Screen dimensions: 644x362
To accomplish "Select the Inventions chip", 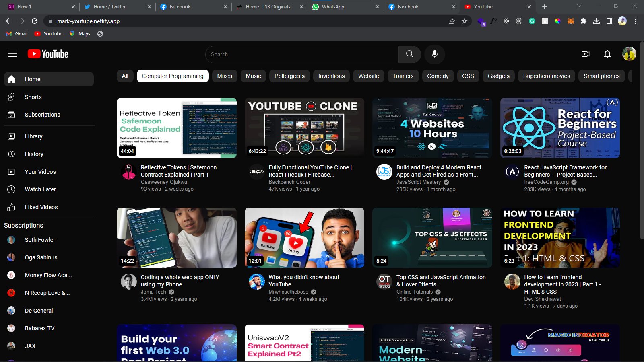I will point(331,76).
